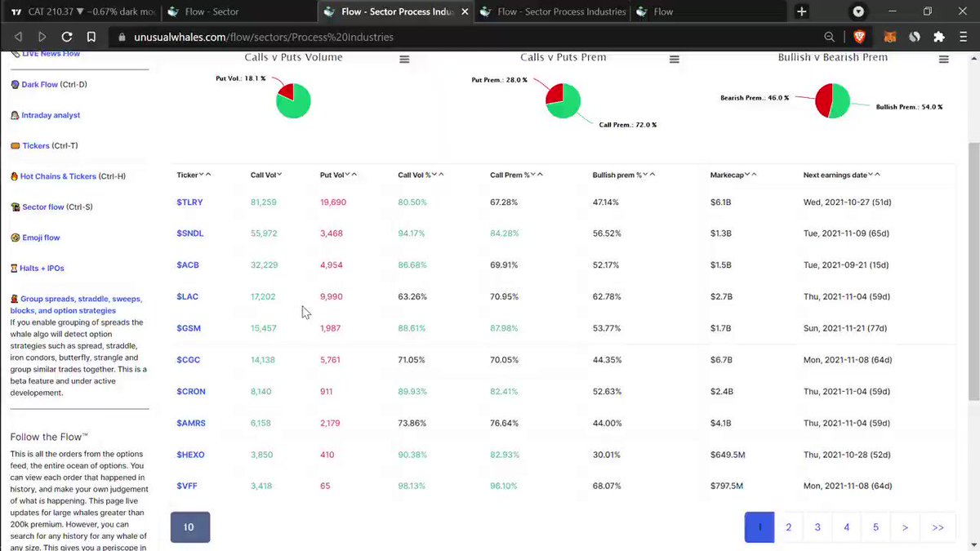Viewport: 980px width, 551px height.
Task: Click the green slice of the volume pie
Action: click(296, 104)
